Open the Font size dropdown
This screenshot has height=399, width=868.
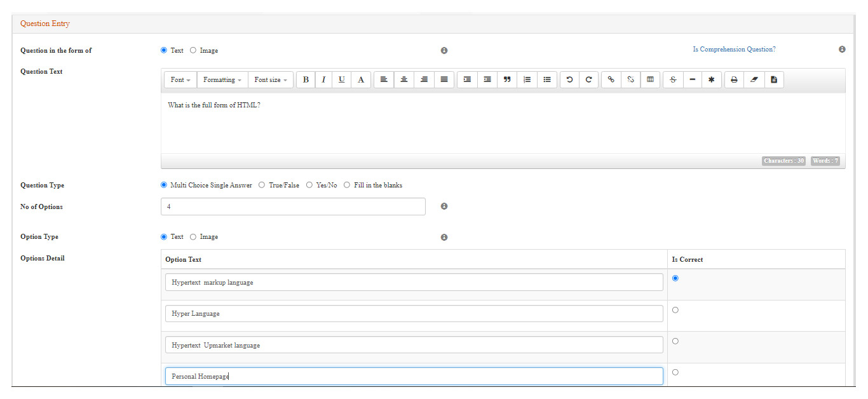pos(271,80)
